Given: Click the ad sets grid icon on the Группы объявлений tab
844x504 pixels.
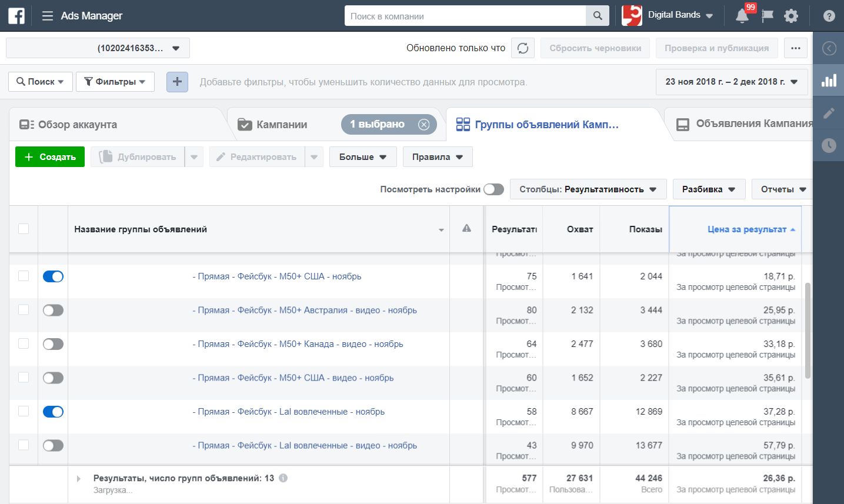Looking at the screenshot, I should [463, 124].
